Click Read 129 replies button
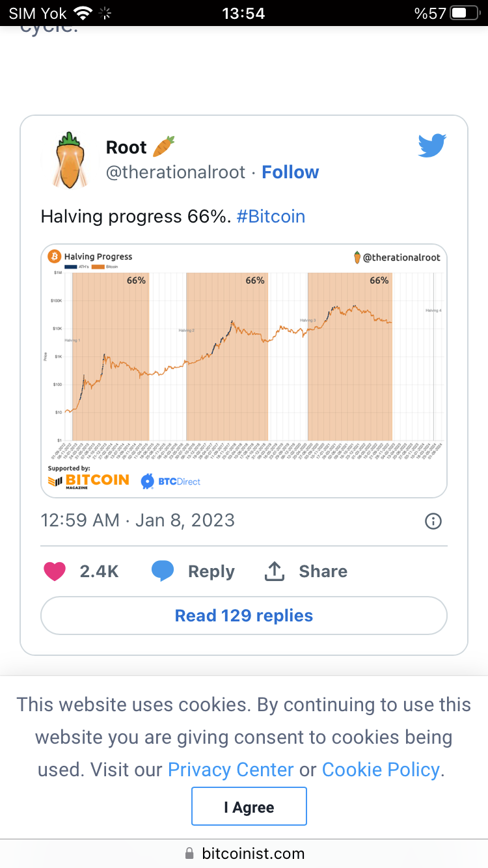This screenshot has height=868, width=488. (x=244, y=616)
